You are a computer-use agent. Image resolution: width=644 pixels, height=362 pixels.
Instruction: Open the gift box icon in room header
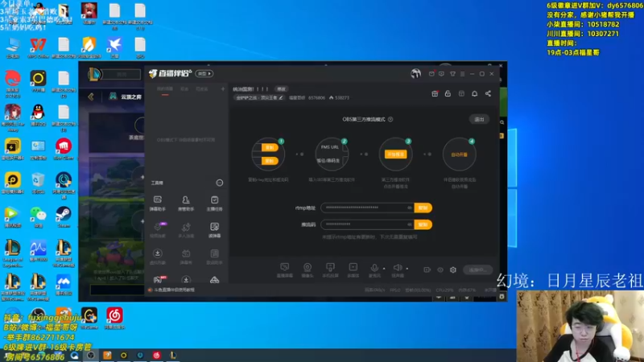click(x=435, y=93)
